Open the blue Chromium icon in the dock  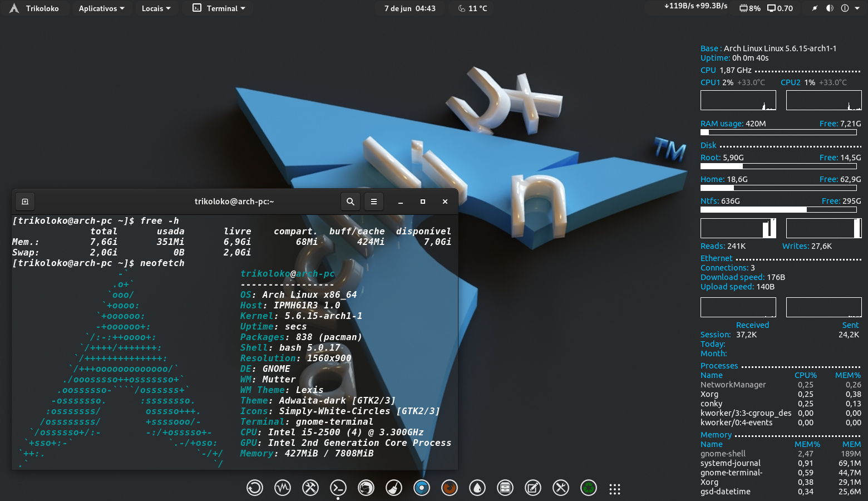(x=422, y=488)
